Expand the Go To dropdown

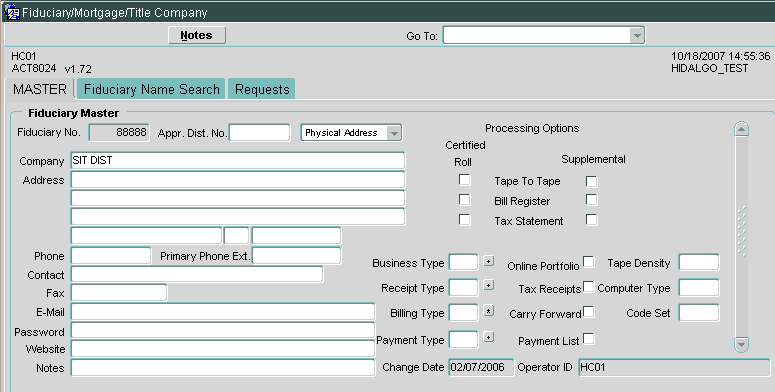637,36
